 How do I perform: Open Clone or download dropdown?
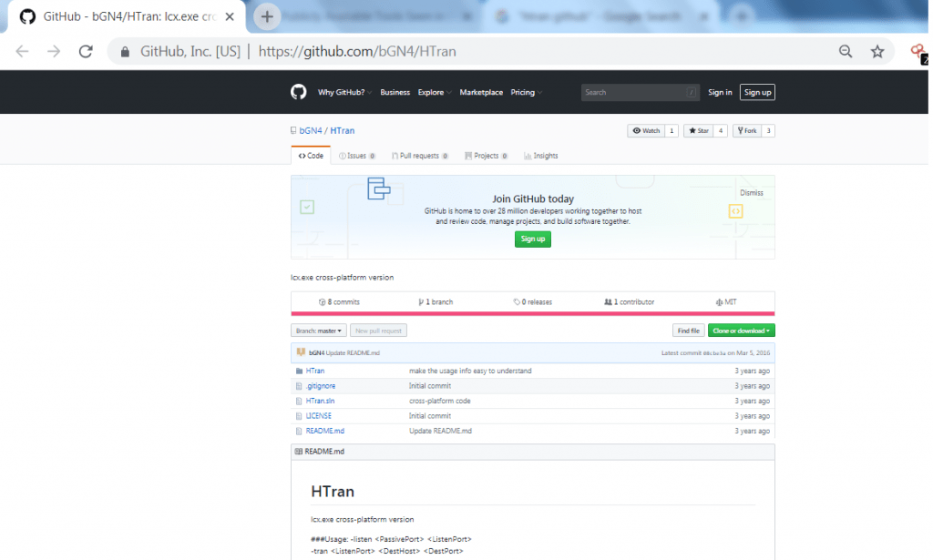(x=742, y=331)
